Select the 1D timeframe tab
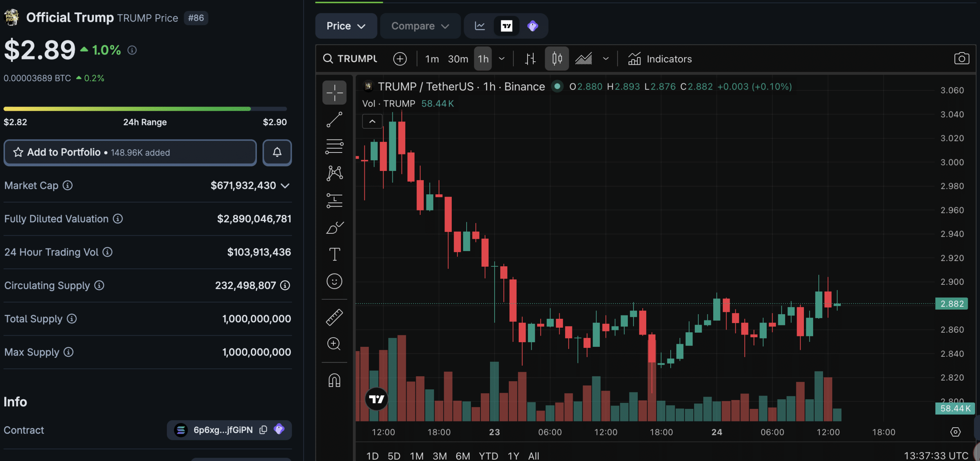This screenshot has width=980, height=461. pyautogui.click(x=372, y=456)
